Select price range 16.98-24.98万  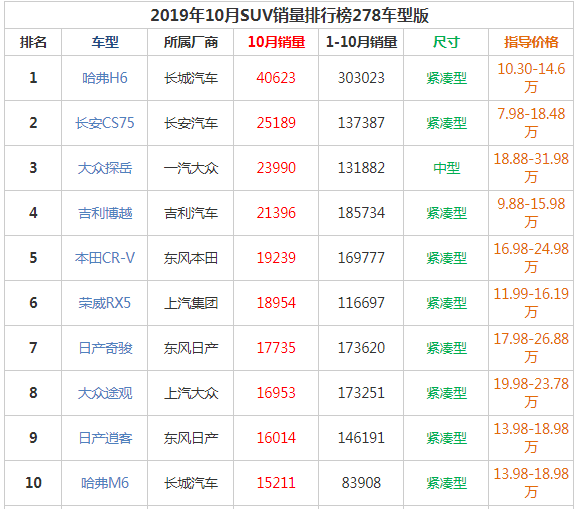(x=531, y=258)
